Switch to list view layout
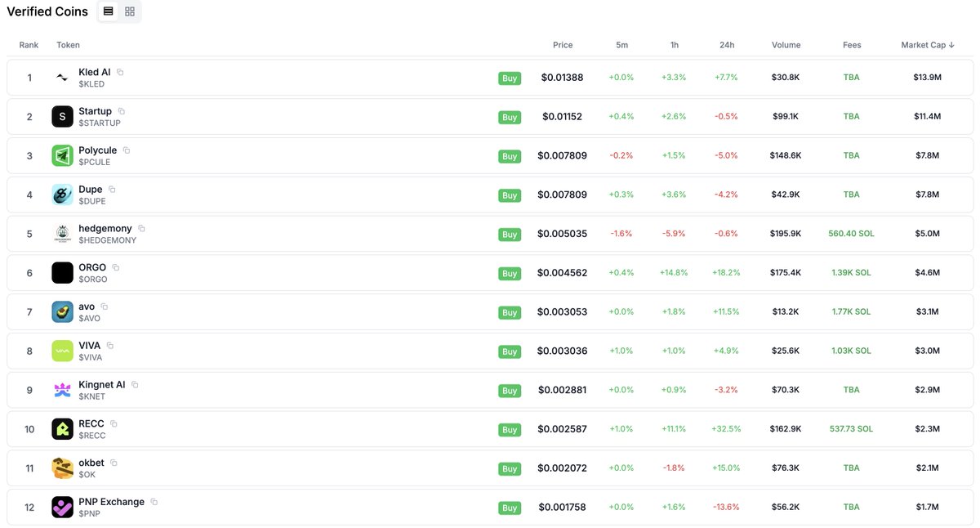Image resolution: width=980 pixels, height=528 pixels. coord(108,11)
